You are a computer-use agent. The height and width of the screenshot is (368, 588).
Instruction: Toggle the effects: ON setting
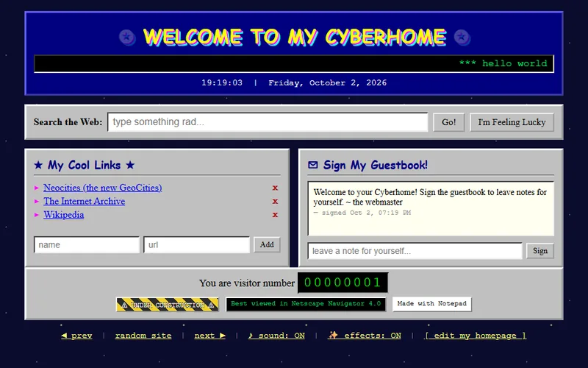point(365,336)
